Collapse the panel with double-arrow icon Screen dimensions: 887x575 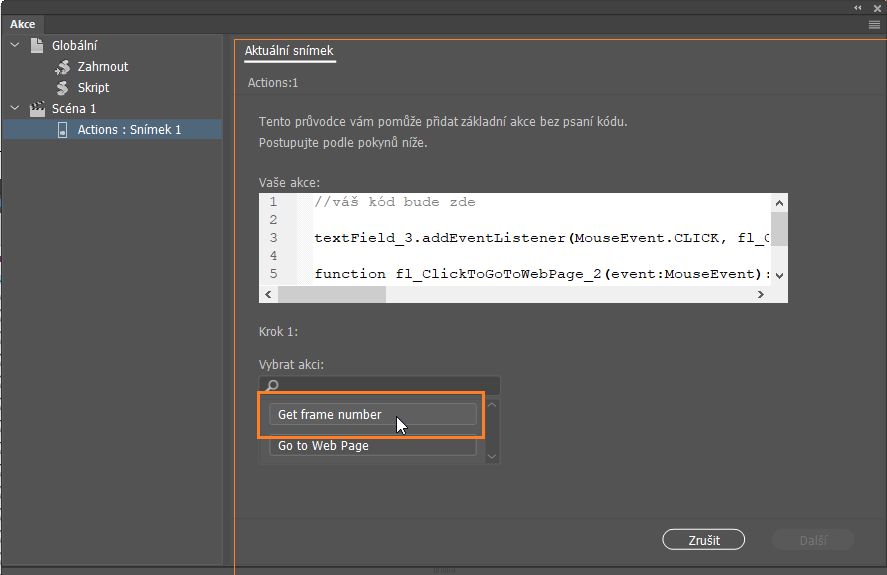pyautogui.click(x=858, y=7)
